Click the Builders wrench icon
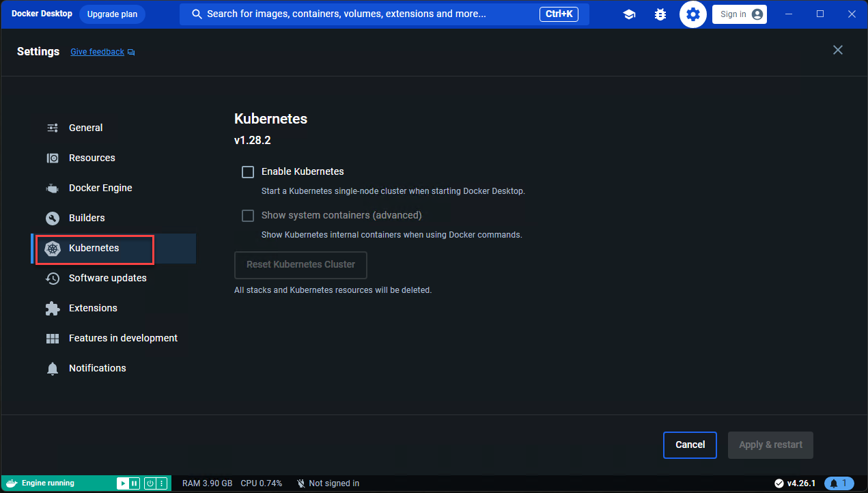This screenshot has width=868, height=493. (53, 218)
